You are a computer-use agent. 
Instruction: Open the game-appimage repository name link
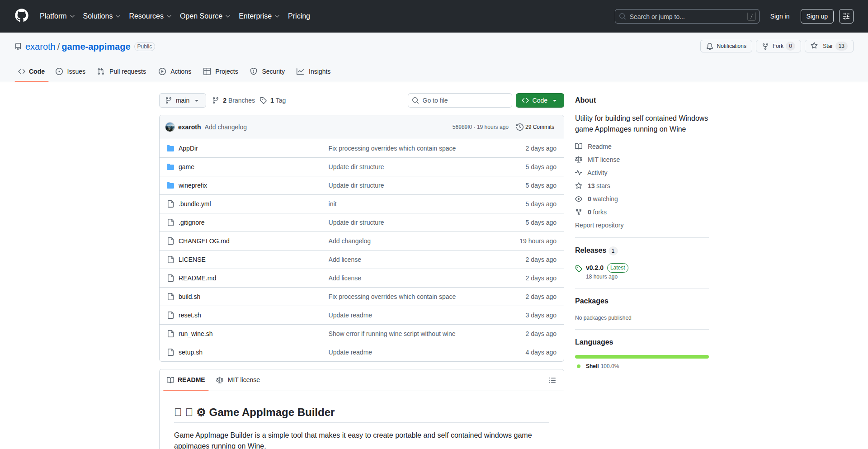click(x=96, y=47)
